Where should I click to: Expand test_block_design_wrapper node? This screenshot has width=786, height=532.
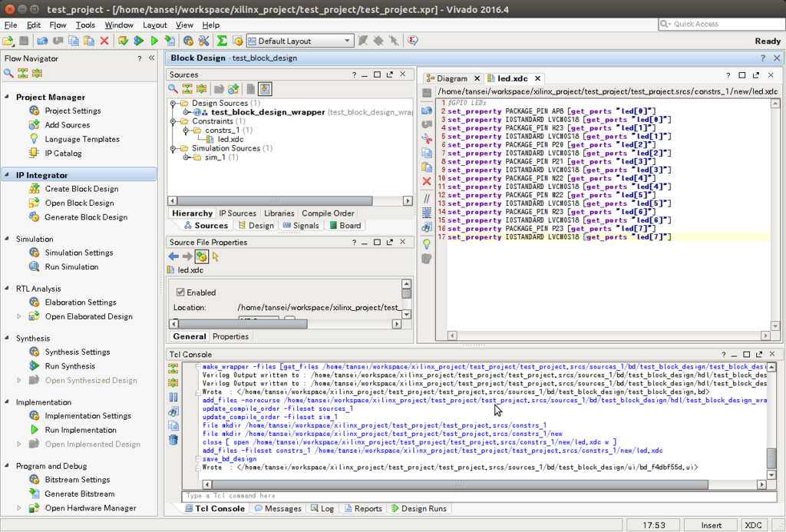186,112
